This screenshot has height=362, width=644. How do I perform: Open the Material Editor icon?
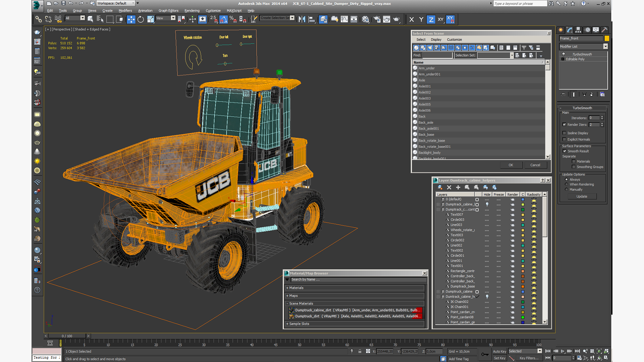click(x=366, y=19)
